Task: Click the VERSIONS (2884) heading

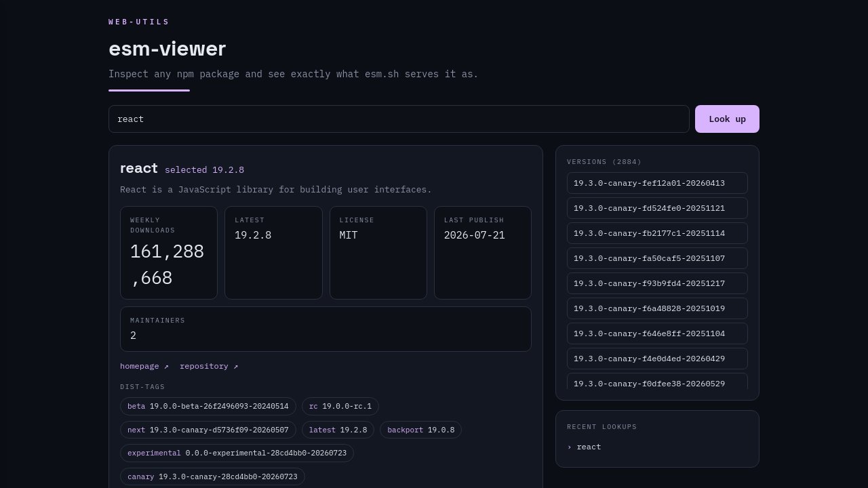Action: pyautogui.click(x=604, y=162)
